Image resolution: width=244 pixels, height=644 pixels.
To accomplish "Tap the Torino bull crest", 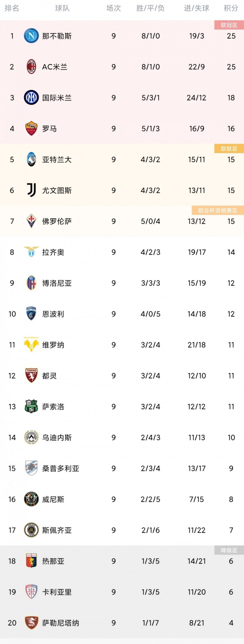I will (31, 375).
